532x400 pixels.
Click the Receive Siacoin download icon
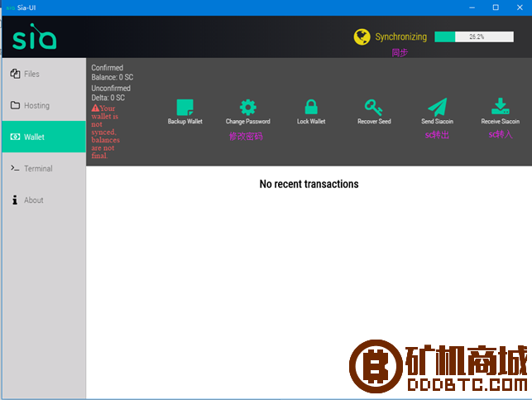point(500,106)
